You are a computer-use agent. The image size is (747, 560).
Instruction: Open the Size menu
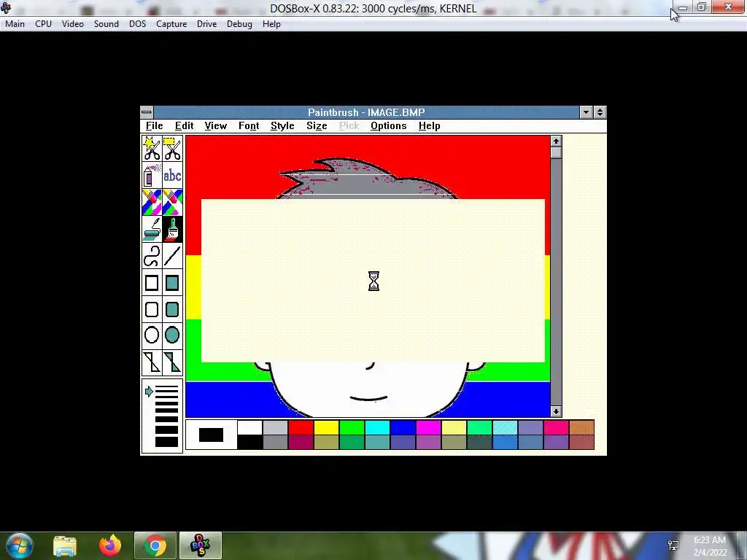click(x=317, y=125)
